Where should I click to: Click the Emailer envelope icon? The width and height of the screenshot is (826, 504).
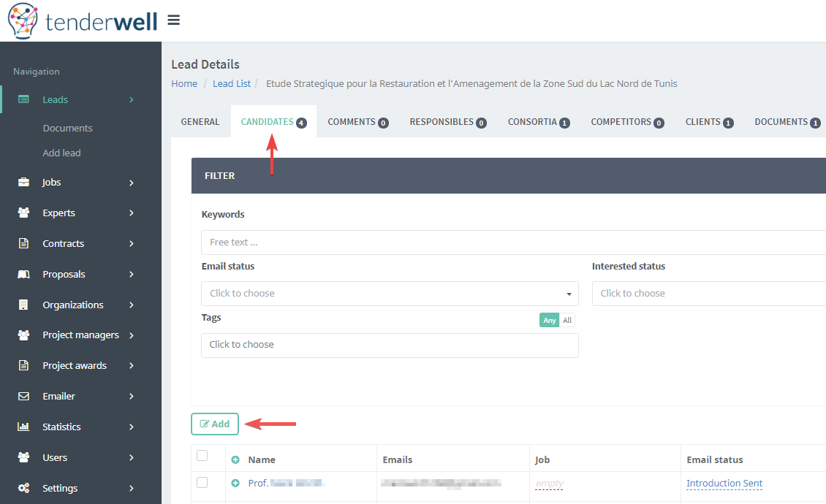tap(23, 396)
